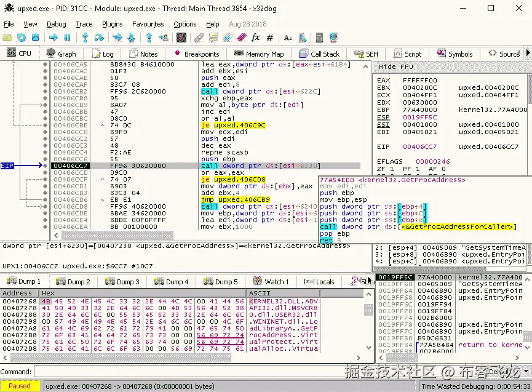The image size is (532, 392).
Task: Select the EIP value 00406CC7 in registers
Action: 419,146
